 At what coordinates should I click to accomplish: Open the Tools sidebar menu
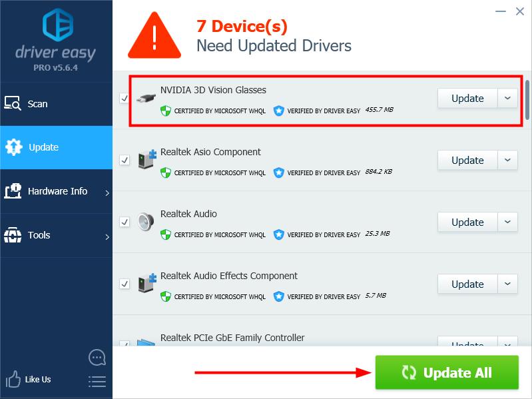pos(57,235)
